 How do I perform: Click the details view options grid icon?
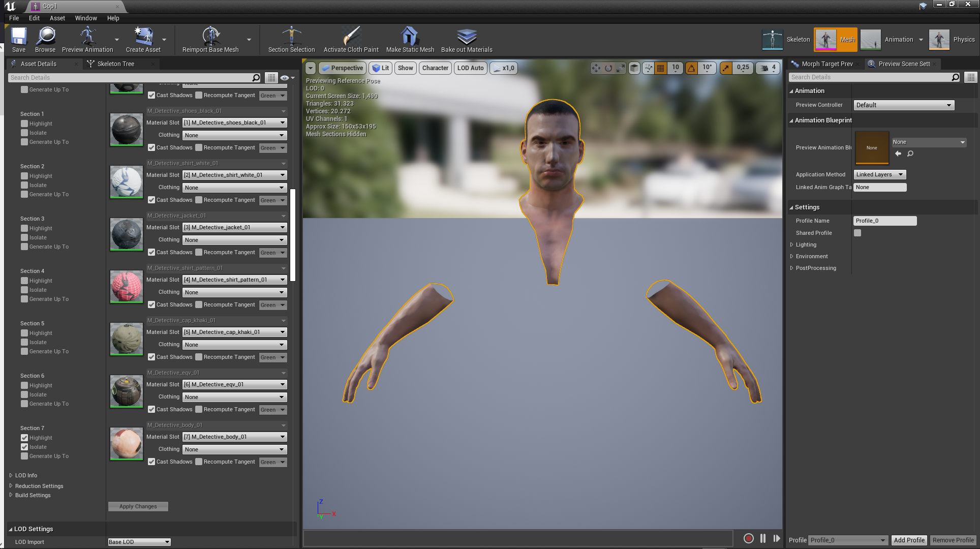click(x=271, y=78)
